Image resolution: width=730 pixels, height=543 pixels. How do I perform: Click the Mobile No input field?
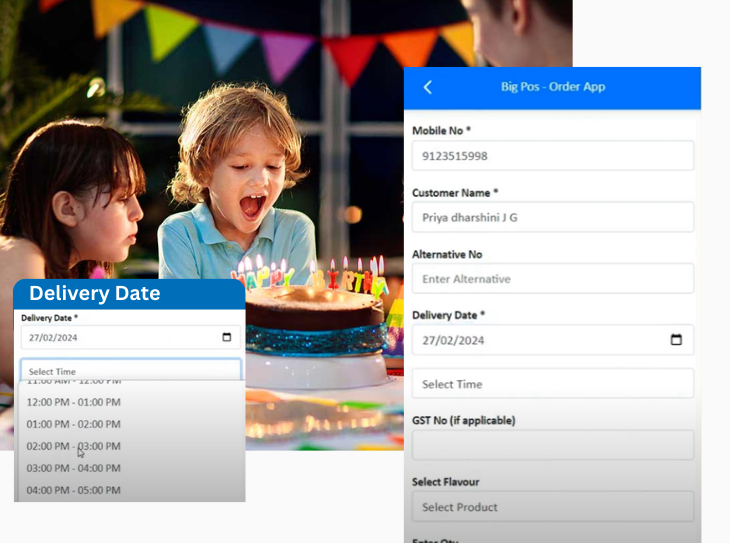(x=553, y=156)
